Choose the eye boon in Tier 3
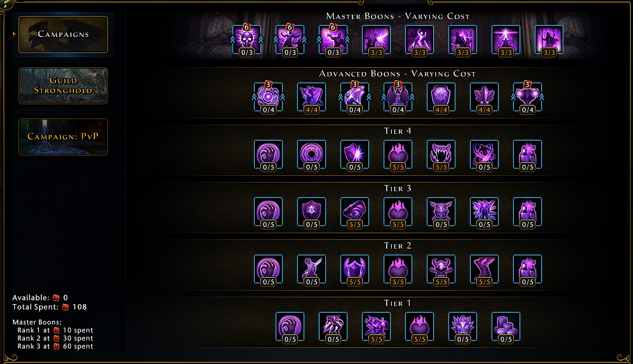The width and height of the screenshot is (633, 364). coord(355,212)
